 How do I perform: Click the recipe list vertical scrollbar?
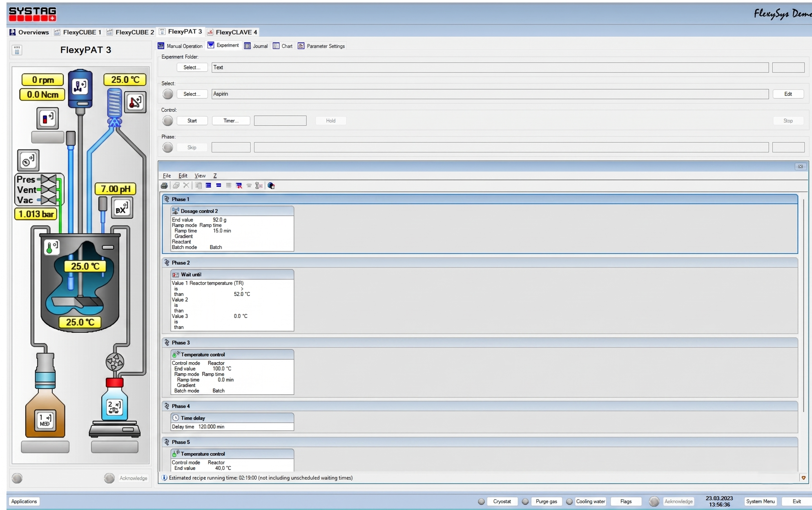coord(804,305)
